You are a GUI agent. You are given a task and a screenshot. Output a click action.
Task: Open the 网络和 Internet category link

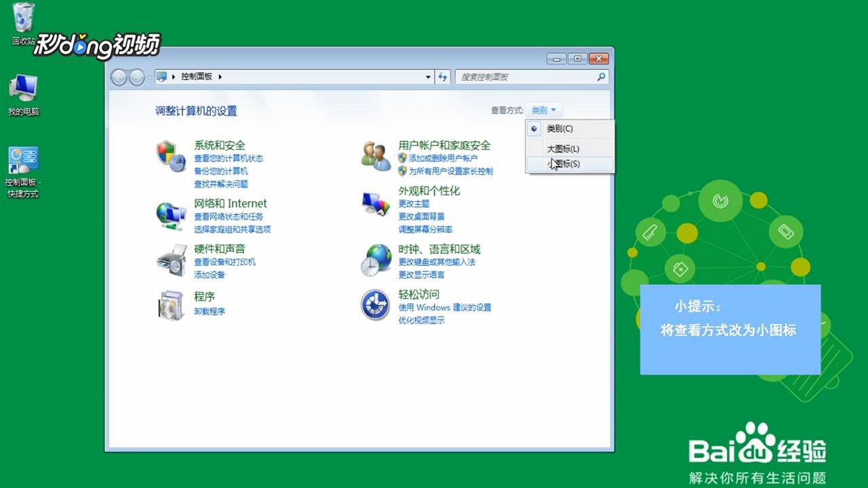click(x=231, y=203)
